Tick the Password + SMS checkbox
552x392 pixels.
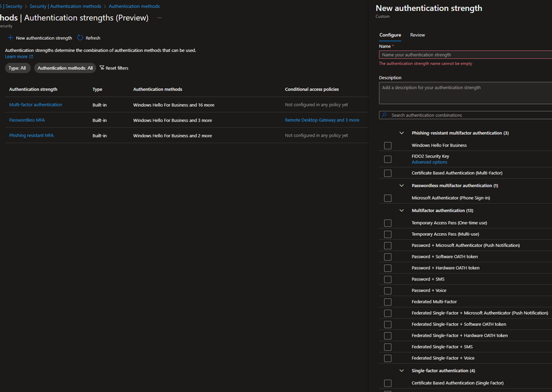pos(388,279)
